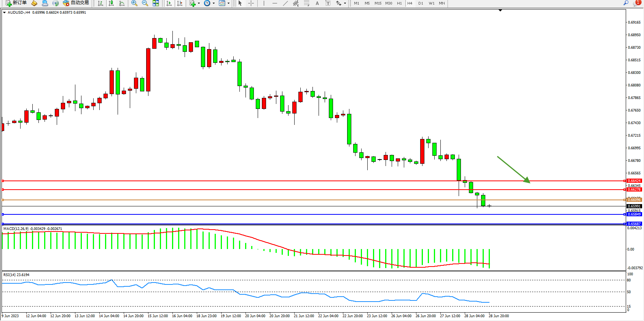Switch to the D1 timeframe
The image size is (644, 321).
pos(421,3)
